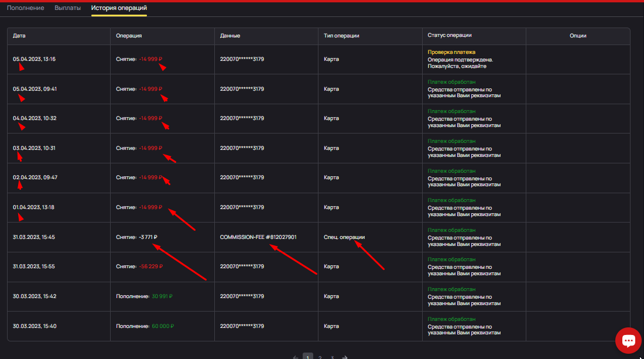Select the COMMISSION-FEE #812027901 entry
This screenshot has width=644, height=359.
click(258, 237)
